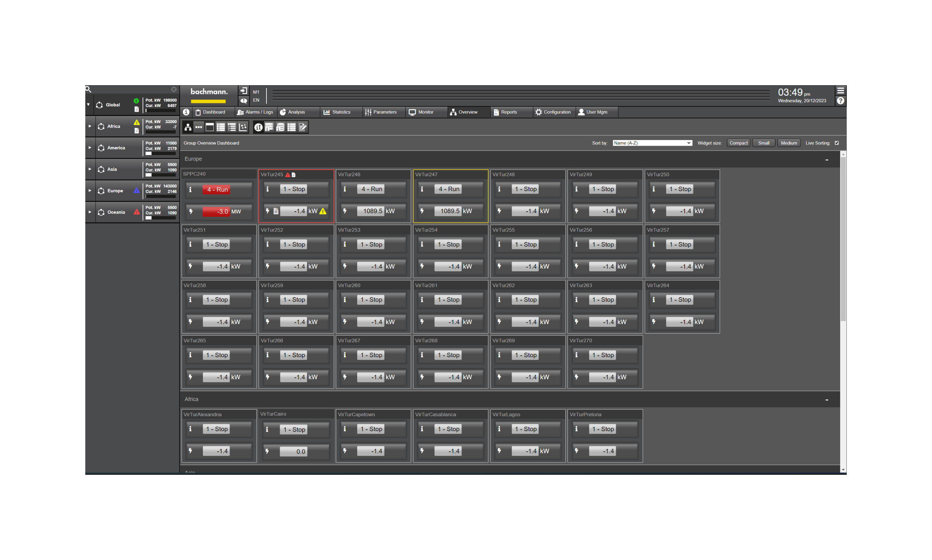Image resolution: width=932 pixels, height=560 pixels.
Task: Open the help question mark icon
Action: tap(840, 101)
